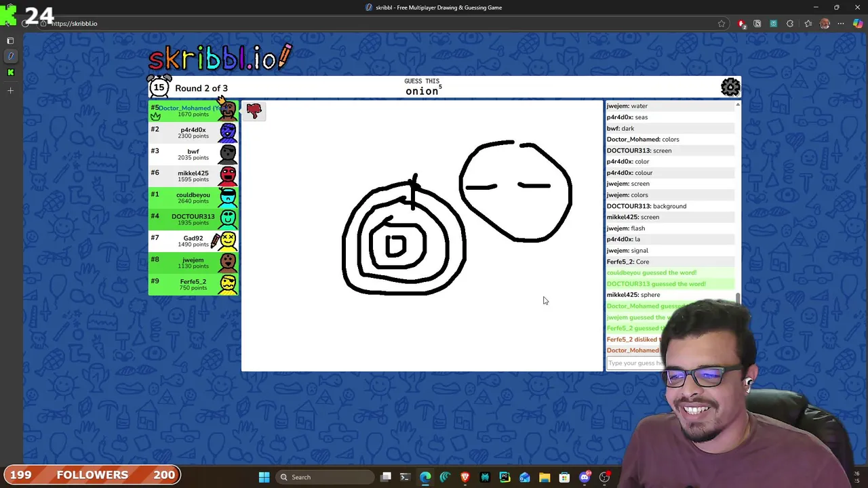Open PyCharm from the taskbar
Image resolution: width=868 pixels, height=488 pixels.
click(x=505, y=477)
